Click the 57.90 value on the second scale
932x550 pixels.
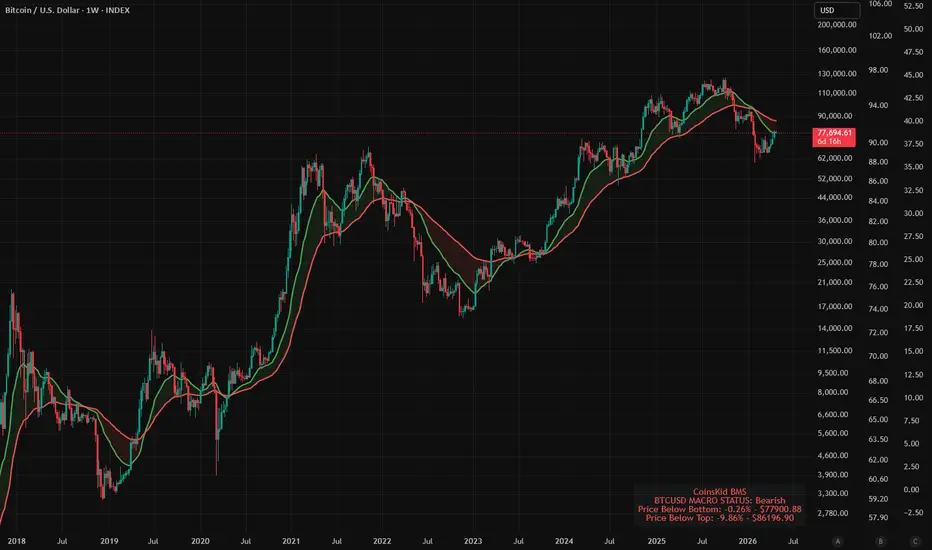pyautogui.click(x=879, y=518)
